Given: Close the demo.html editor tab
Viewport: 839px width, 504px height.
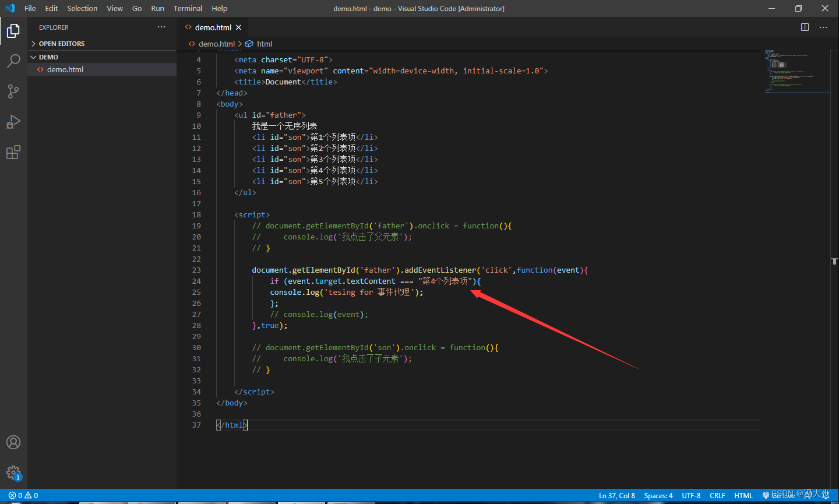Looking at the screenshot, I should coord(238,27).
